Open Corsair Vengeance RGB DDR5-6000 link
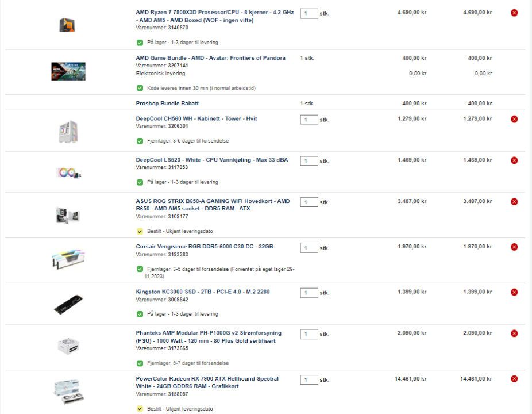This screenshot has width=532, height=414. (205, 247)
